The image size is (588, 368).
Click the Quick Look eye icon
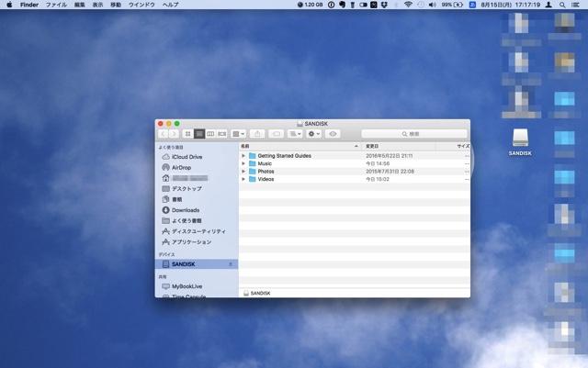pyautogui.click(x=334, y=134)
